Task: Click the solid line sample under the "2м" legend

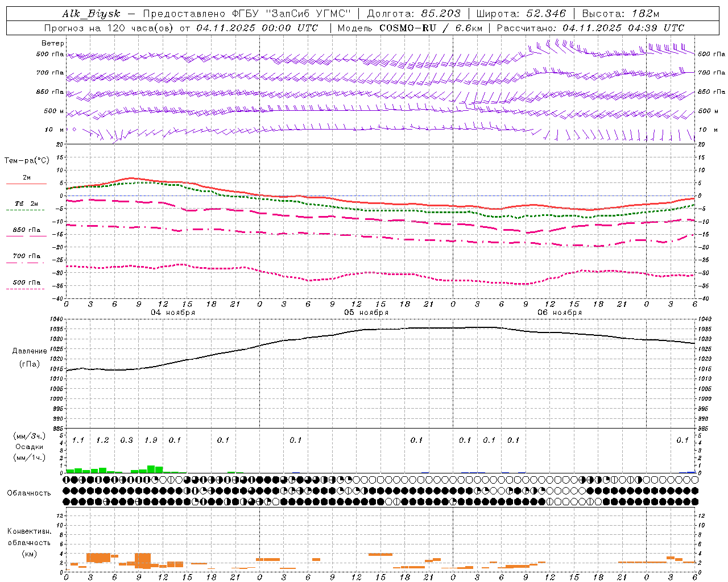Action: click(x=26, y=184)
